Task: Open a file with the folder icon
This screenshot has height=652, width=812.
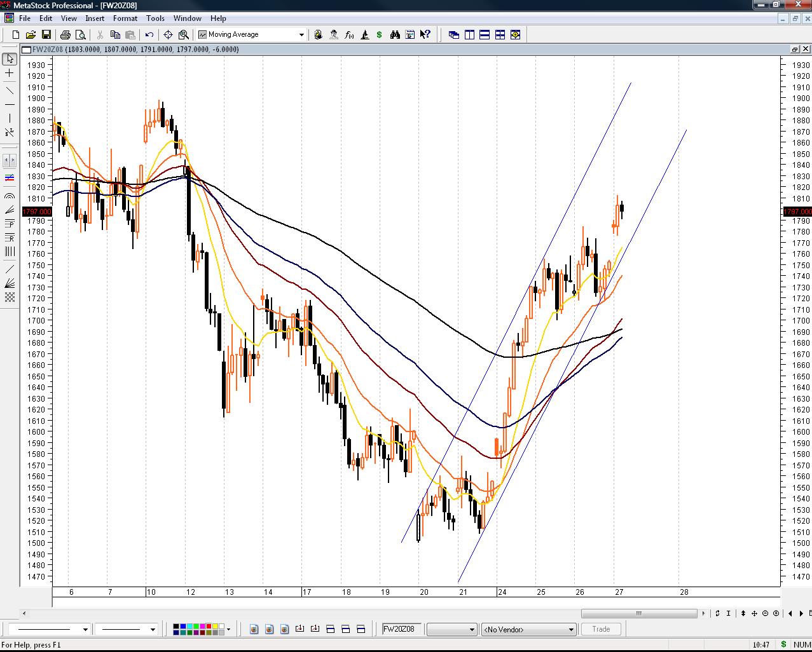Action: (31, 35)
